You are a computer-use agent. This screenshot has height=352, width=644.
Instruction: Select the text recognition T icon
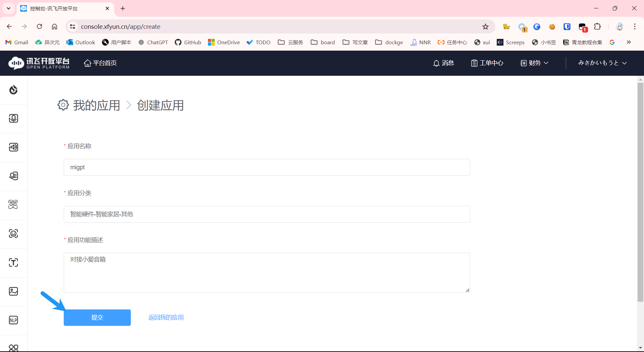pyautogui.click(x=13, y=262)
